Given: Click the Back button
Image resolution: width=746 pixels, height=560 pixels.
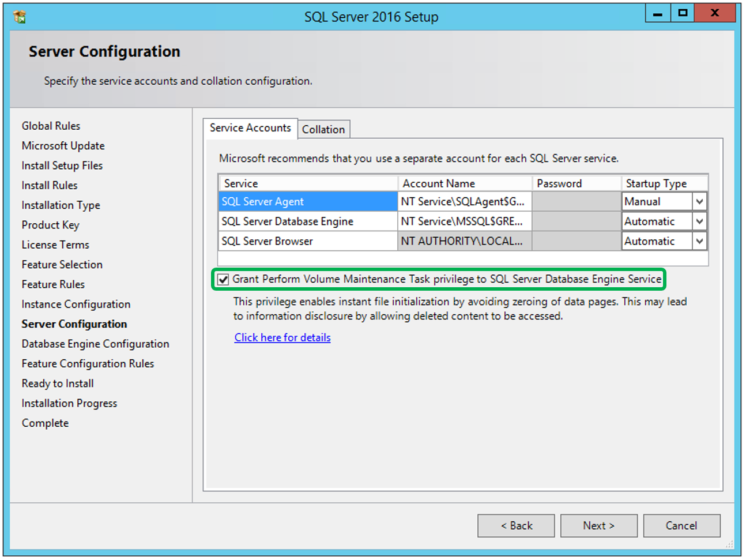Looking at the screenshot, I should point(515,525).
